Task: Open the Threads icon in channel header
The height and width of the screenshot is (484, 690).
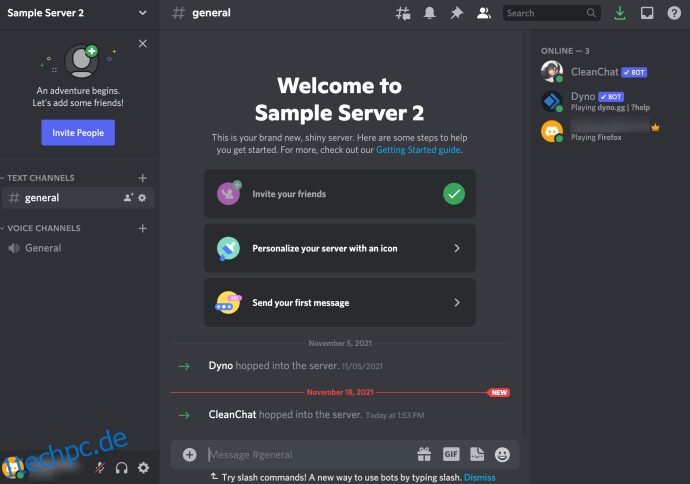Action: click(403, 13)
